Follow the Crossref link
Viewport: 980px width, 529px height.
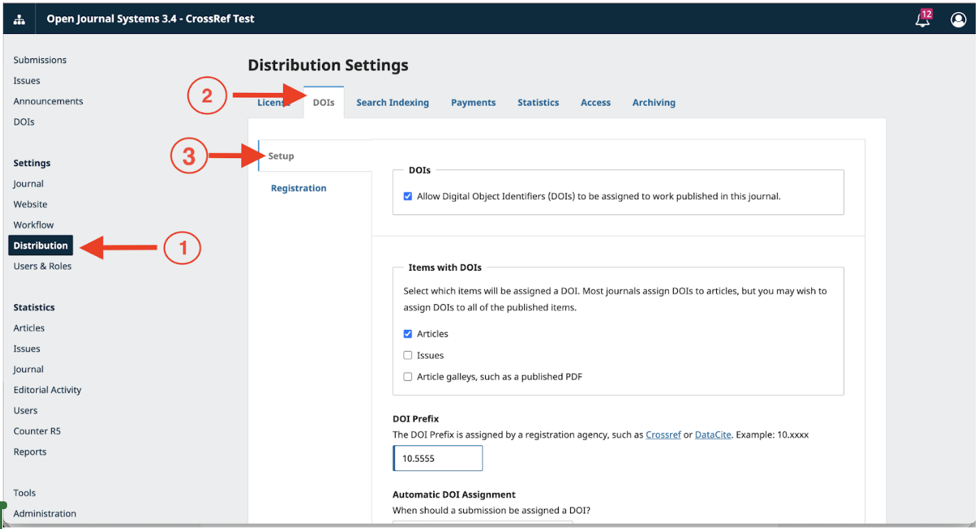663,435
